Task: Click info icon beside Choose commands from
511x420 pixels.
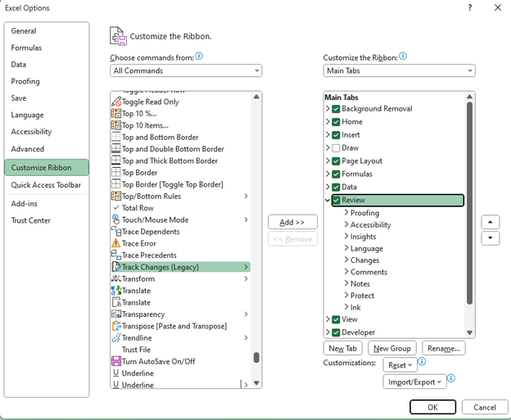Action: point(199,56)
